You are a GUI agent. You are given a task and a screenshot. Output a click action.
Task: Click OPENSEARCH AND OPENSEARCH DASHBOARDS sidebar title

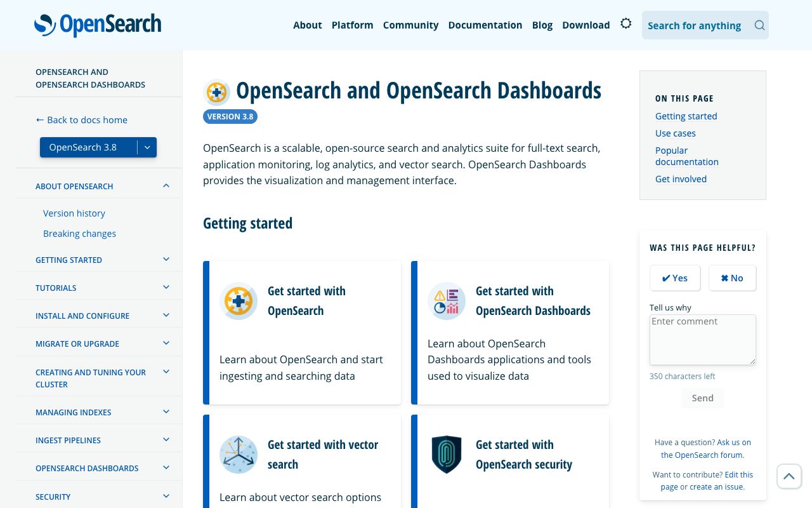(90, 78)
